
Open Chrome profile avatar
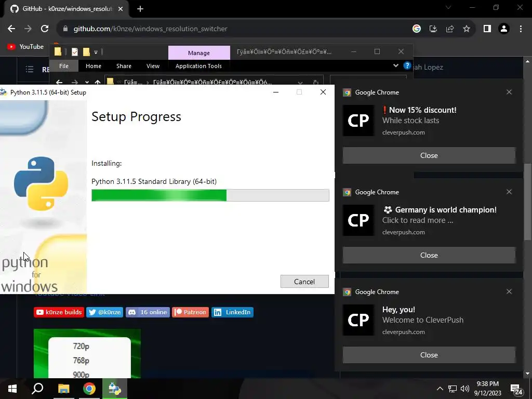(x=504, y=29)
